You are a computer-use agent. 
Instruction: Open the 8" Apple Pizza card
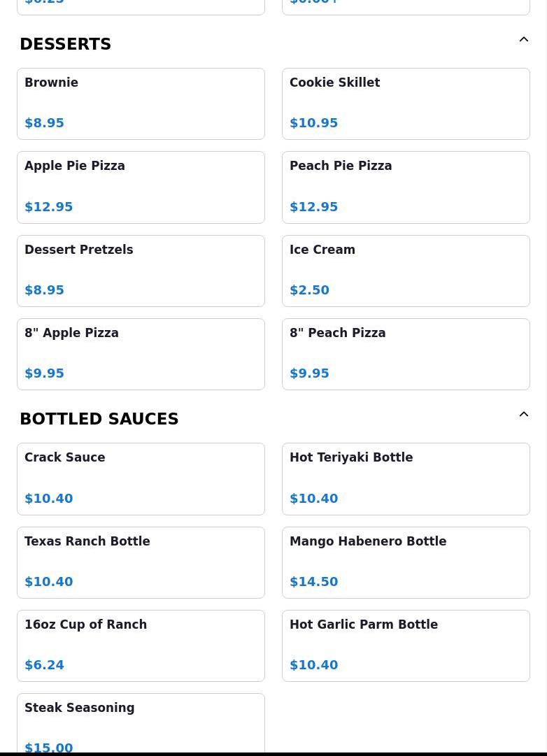(x=141, y=354)
